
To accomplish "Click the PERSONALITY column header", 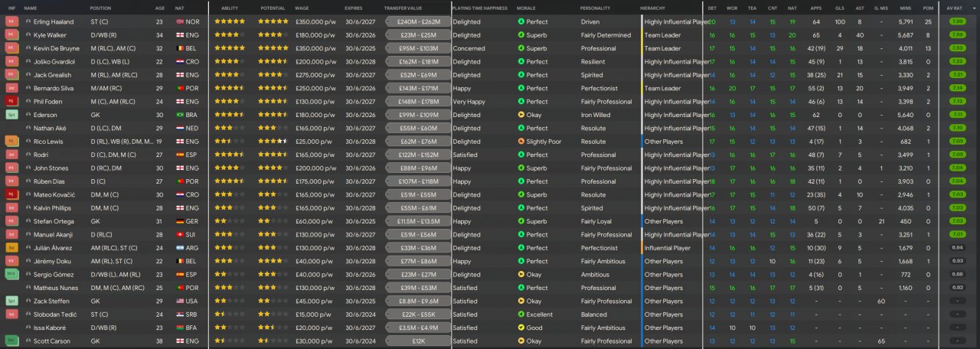I will (595, 8).
